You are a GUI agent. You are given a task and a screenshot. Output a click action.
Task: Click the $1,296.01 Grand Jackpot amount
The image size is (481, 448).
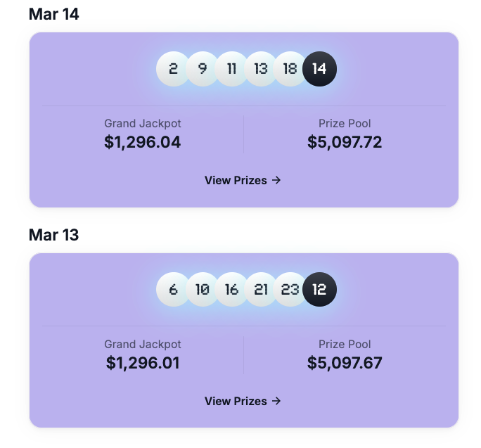(x=143, y=363)
